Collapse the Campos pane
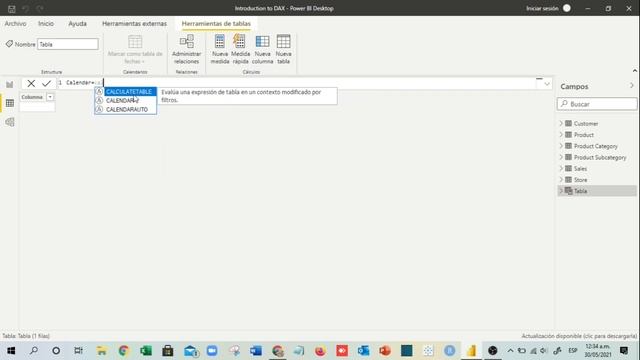Screen dimensions: 640x360 point(631,86)
